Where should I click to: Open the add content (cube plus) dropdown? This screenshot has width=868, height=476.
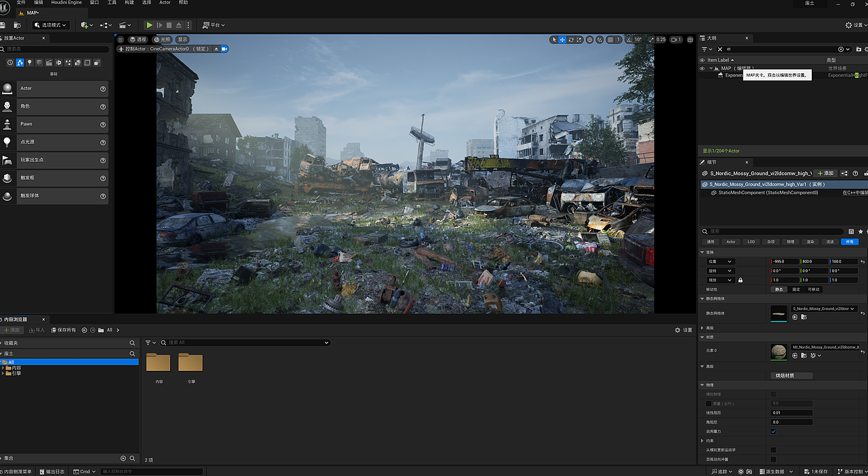tap(87, 25)
